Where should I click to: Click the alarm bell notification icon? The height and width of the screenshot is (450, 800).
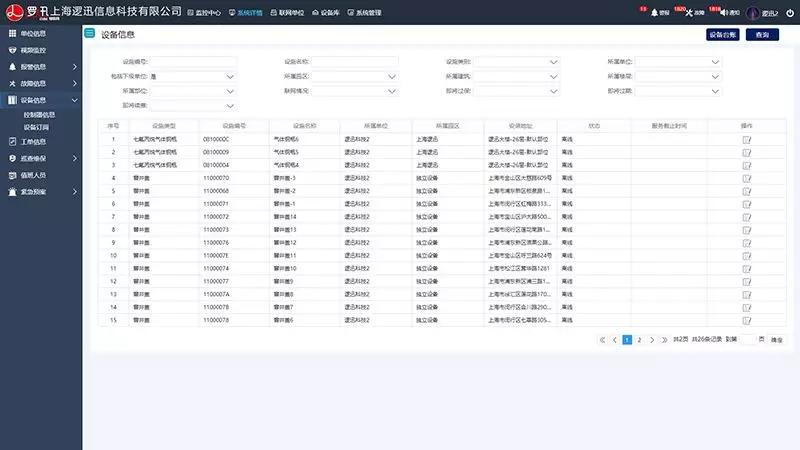point(655,13)
